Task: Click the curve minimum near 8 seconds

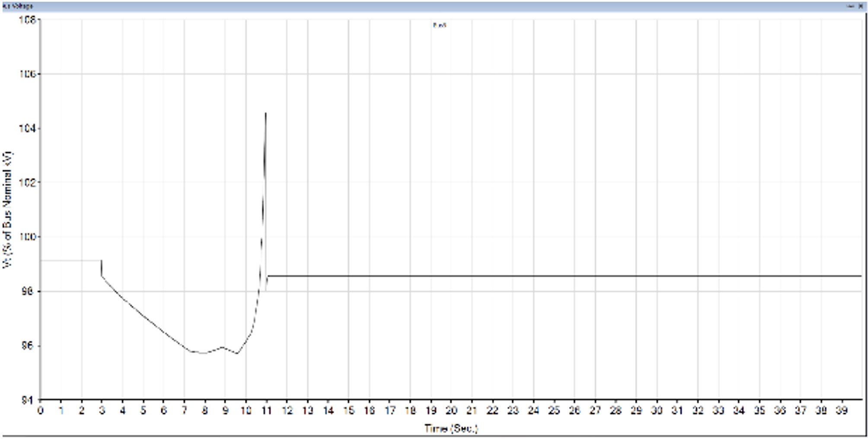Action: (x=204, y=353)
